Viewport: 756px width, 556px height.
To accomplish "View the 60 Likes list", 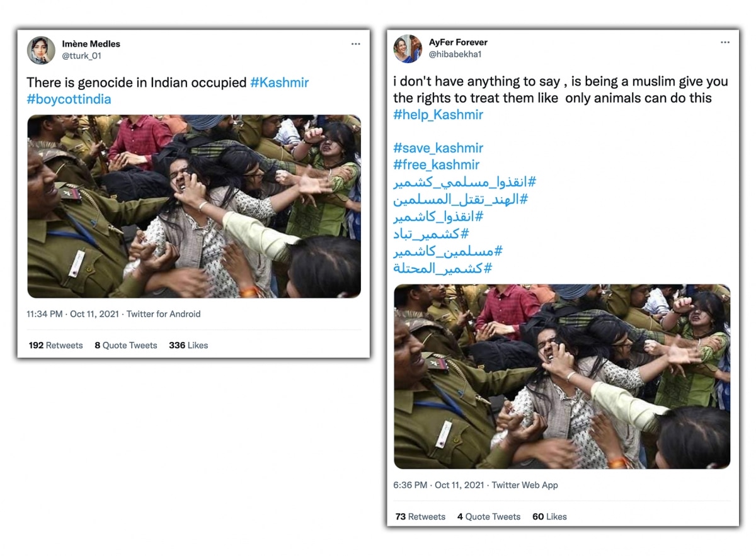I will tap(549, 516).
